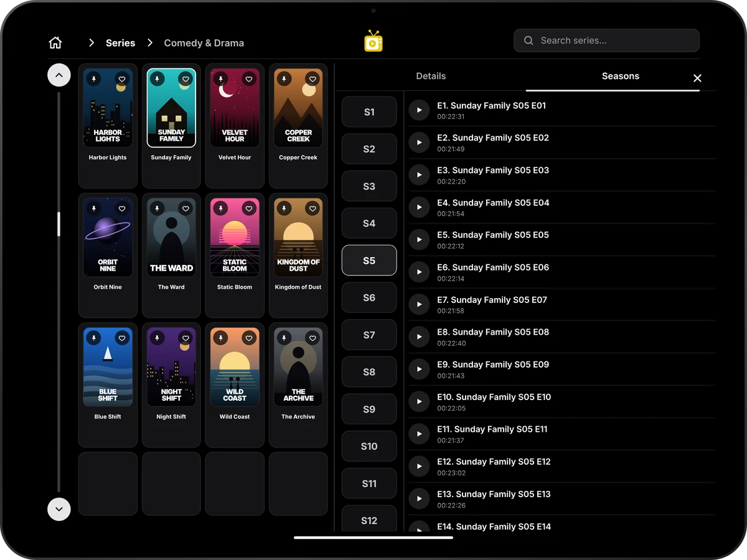
Task: Click the chevron before Series breadcrumb
Action: 92,43
